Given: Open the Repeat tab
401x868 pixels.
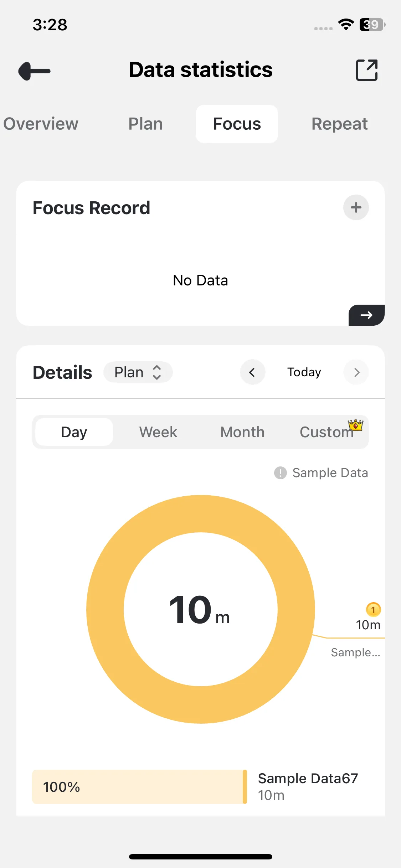Looking at the screenshot, I should pyautogui.click(x=339, y=124).
